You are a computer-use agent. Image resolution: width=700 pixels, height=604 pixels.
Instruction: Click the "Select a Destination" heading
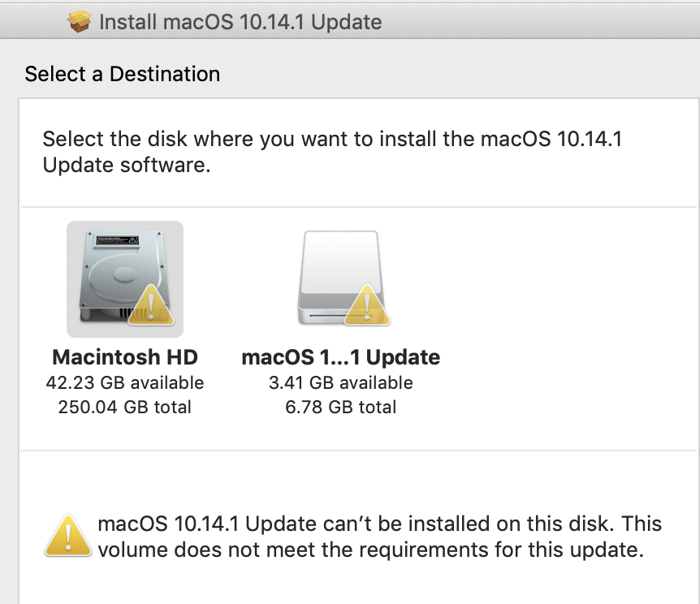tap(123, 74)
